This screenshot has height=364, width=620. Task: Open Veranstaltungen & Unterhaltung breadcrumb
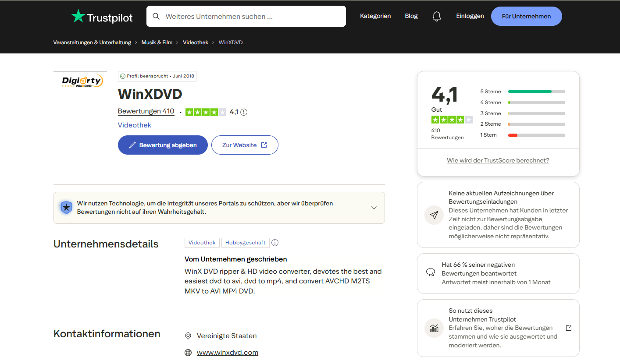pyautogui.click(x=92, y=42)
